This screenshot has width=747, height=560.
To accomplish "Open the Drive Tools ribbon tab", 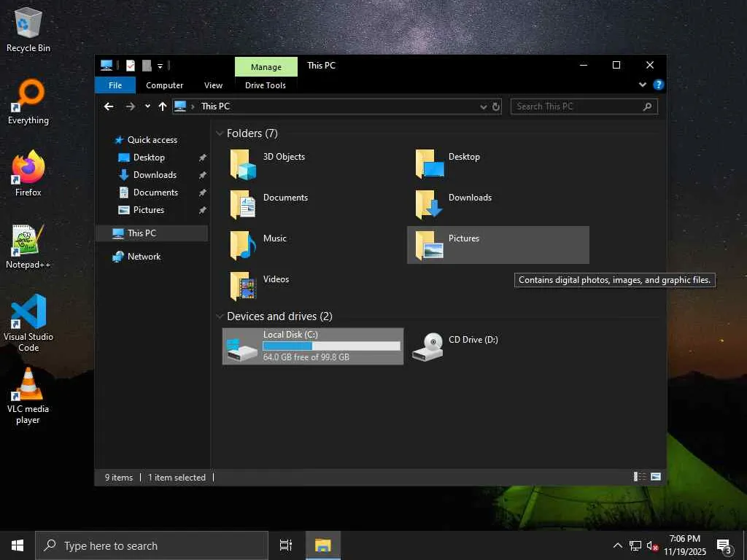I will 266,85.
